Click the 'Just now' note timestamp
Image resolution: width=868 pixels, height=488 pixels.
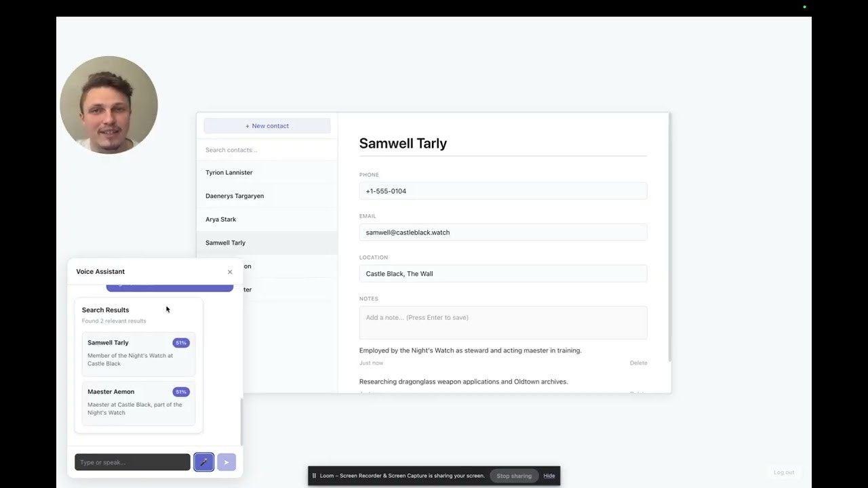coord(371,363)
